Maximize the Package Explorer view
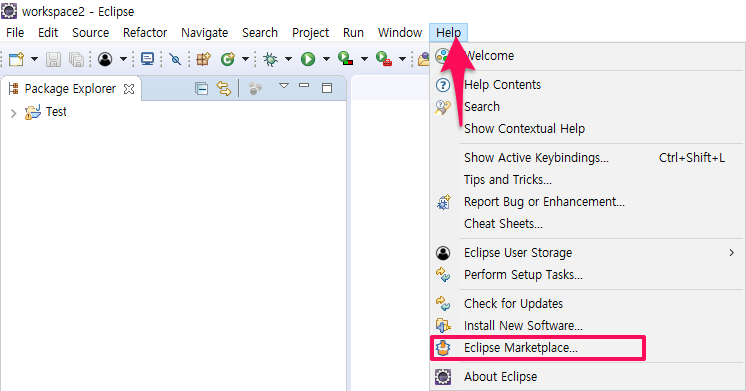Viewport: 746px width, 391px height. [327, 88]
